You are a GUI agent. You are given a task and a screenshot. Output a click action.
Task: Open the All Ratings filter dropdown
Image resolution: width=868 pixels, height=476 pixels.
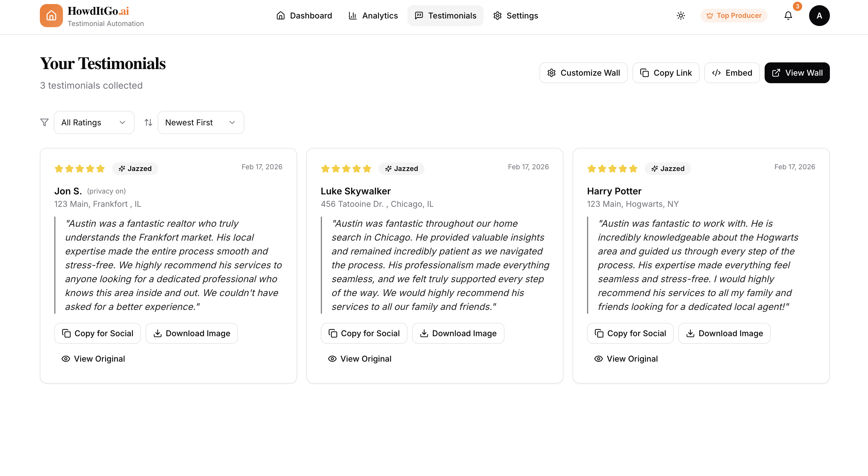pos(94,122)
